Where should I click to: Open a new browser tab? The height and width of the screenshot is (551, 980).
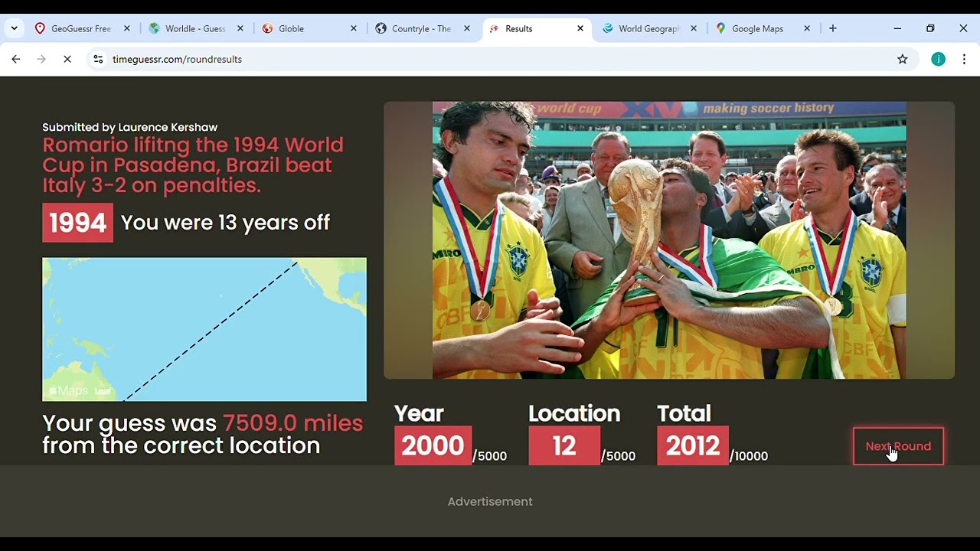(832, 28)
